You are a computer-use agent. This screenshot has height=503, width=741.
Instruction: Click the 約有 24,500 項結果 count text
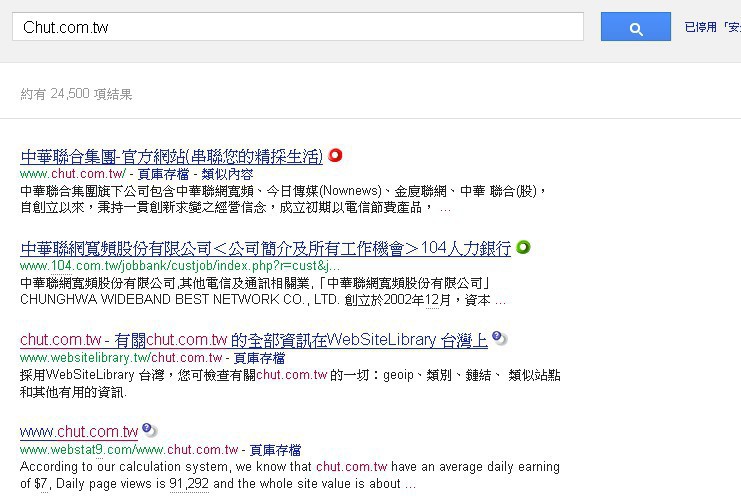click(x=76, y=94)
